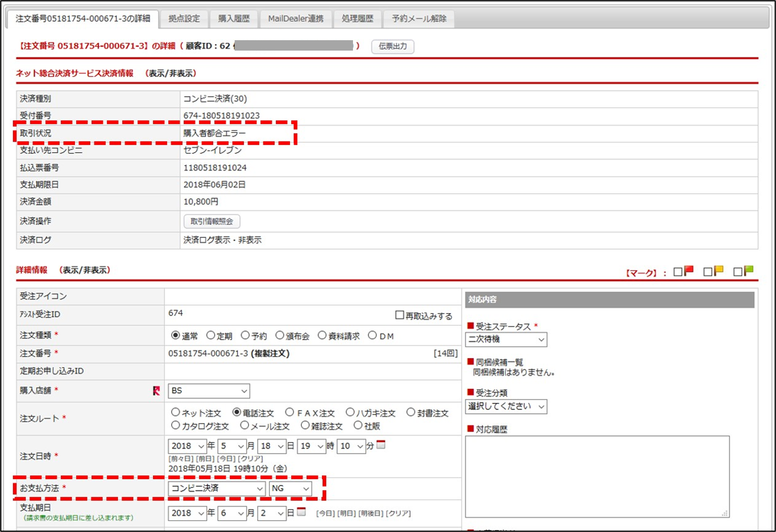Screen dimensions: 776x532
Task: Open the MailDealer連携 tab
Action: coord(296,19)
